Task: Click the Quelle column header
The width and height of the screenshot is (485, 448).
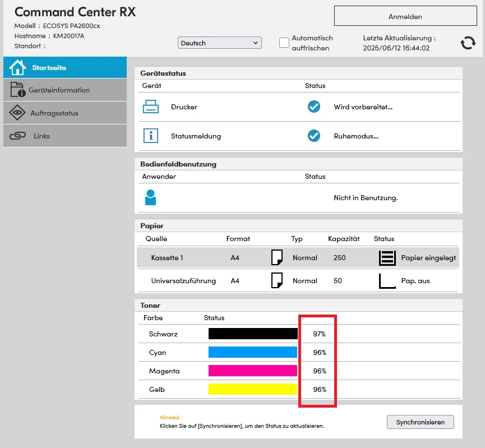Action: 156,239
